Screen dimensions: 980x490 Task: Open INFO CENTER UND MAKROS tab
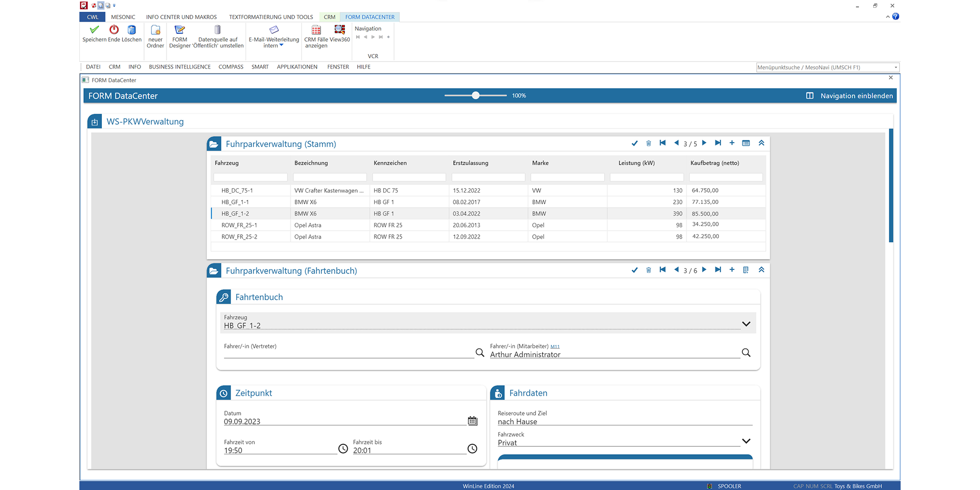click(181, 17)
